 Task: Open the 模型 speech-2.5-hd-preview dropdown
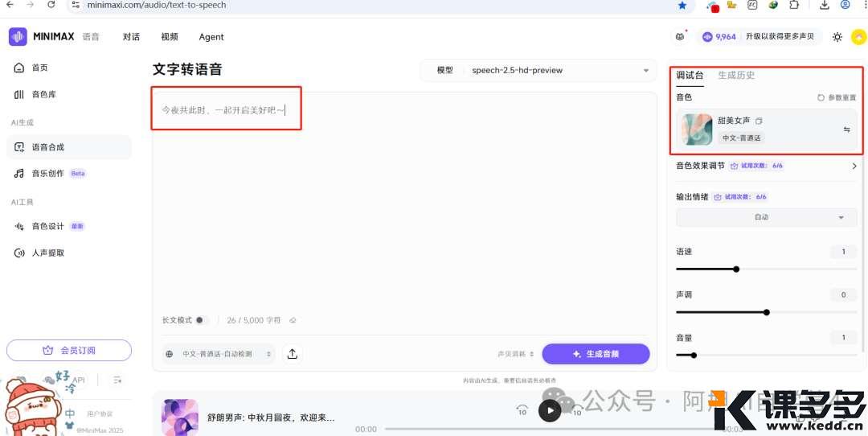click(538, 70)
